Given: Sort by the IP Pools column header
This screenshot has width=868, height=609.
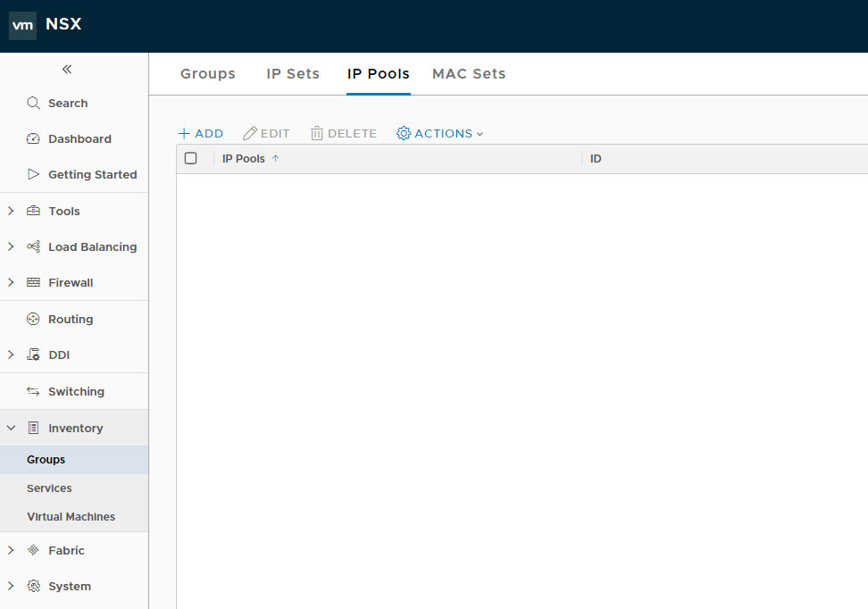Looking at the screenshot, I should pos(244,159).
